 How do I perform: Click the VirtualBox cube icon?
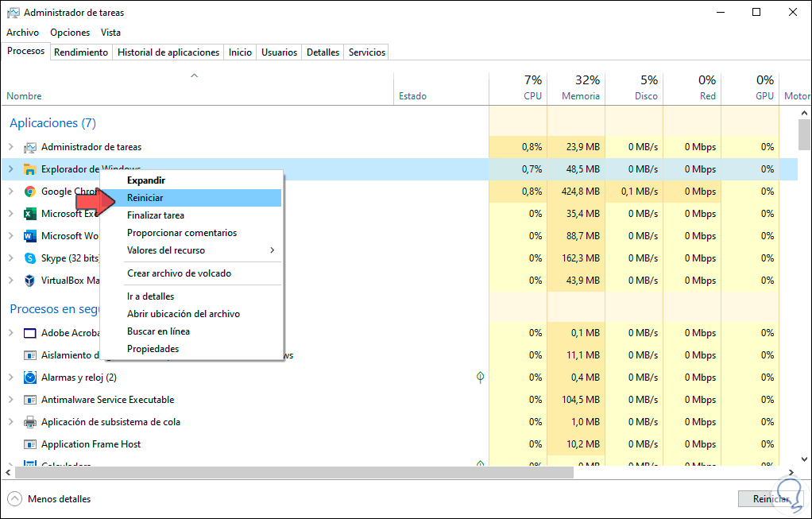pyautogui.click(x=30, y=281)
